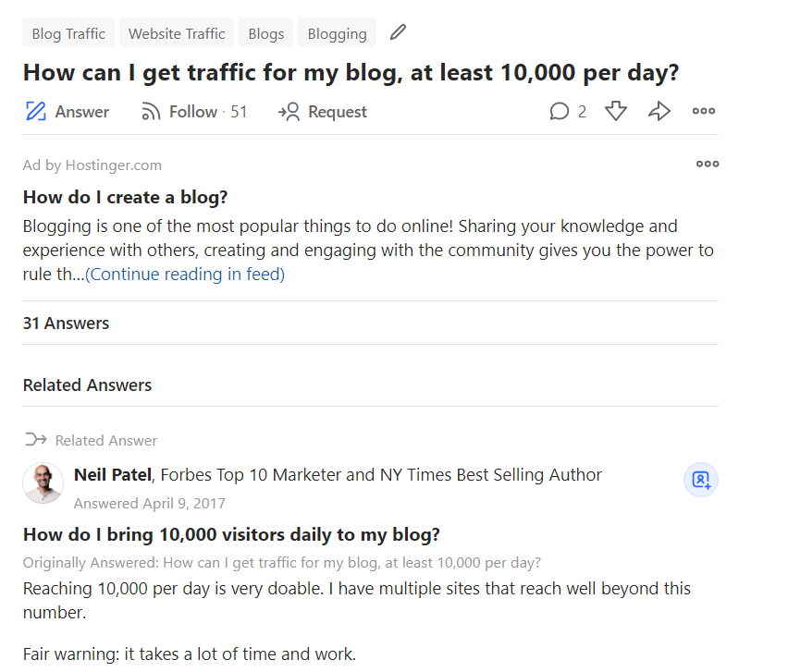788x672 pixels.
Task: Follow Neil Patel with follow icon
Action: point(701,480)
